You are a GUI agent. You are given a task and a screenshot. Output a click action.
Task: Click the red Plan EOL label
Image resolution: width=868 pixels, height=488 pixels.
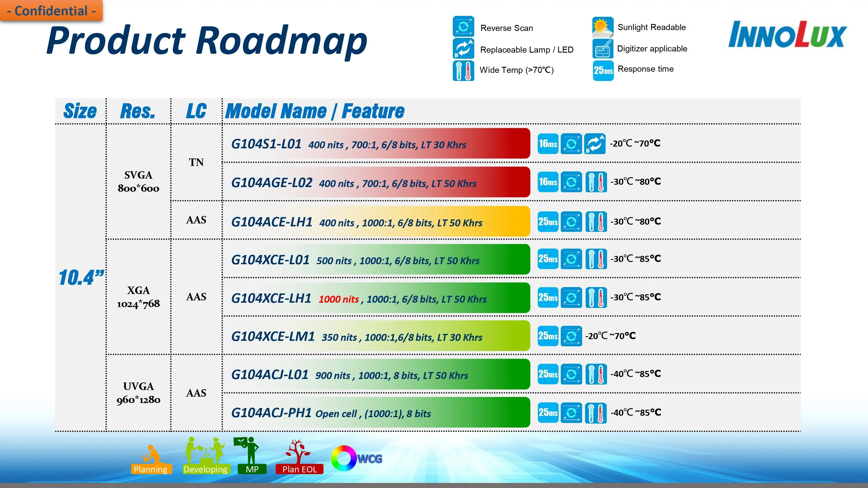click(299, 469)
